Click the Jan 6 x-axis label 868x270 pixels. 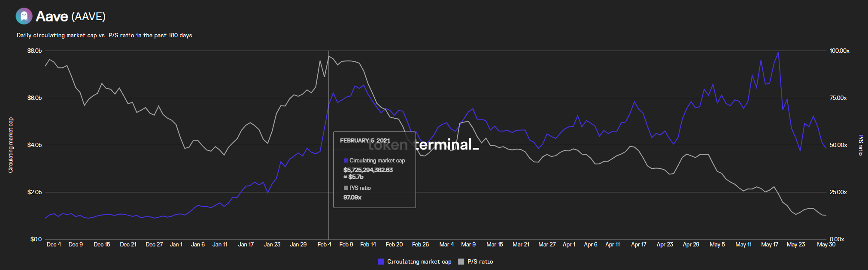click(198, 244)
